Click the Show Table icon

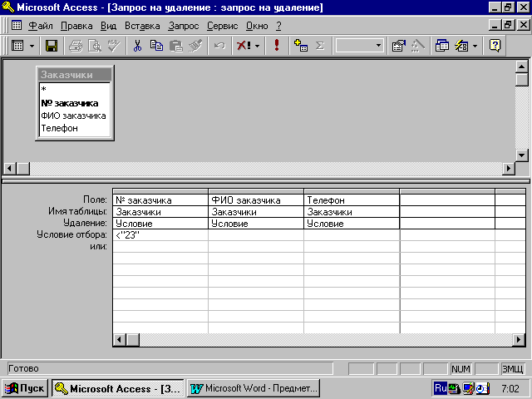301,46
